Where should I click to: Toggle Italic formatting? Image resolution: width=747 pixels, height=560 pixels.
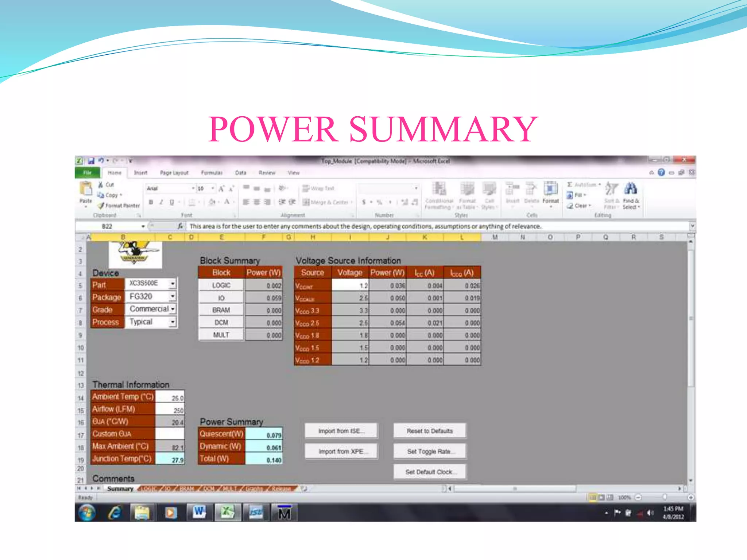pos(161,202)
